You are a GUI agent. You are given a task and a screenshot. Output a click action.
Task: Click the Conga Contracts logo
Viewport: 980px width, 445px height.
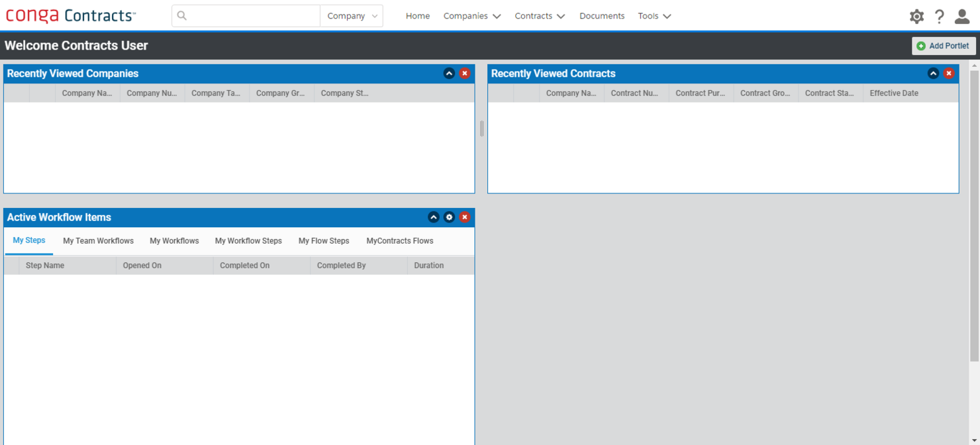tap(70, 15)
